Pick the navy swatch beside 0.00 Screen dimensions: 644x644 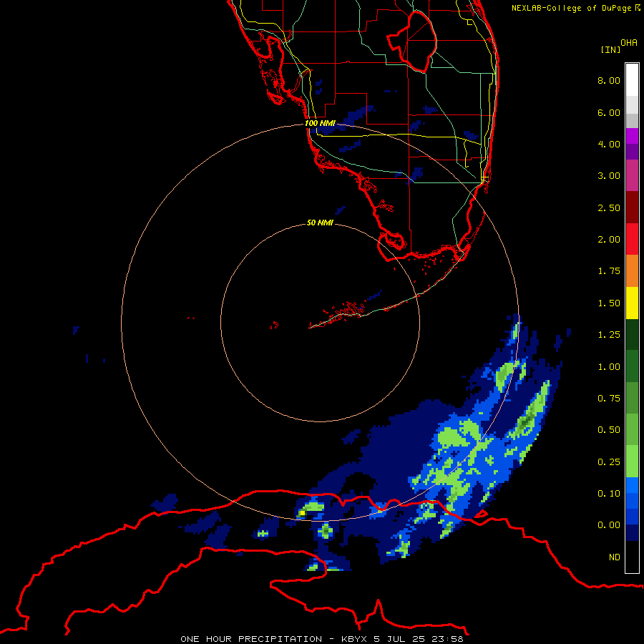click(x=632, y=533)
